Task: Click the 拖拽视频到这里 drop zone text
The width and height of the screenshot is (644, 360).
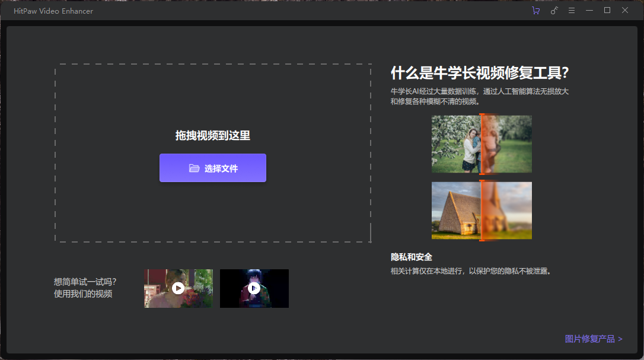Action: tap(213, 136)
